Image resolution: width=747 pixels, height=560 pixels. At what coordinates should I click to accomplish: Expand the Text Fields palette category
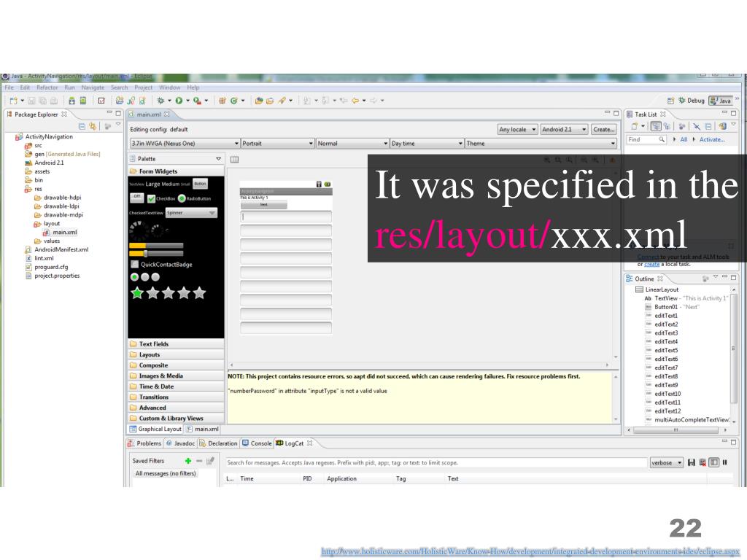176,344
